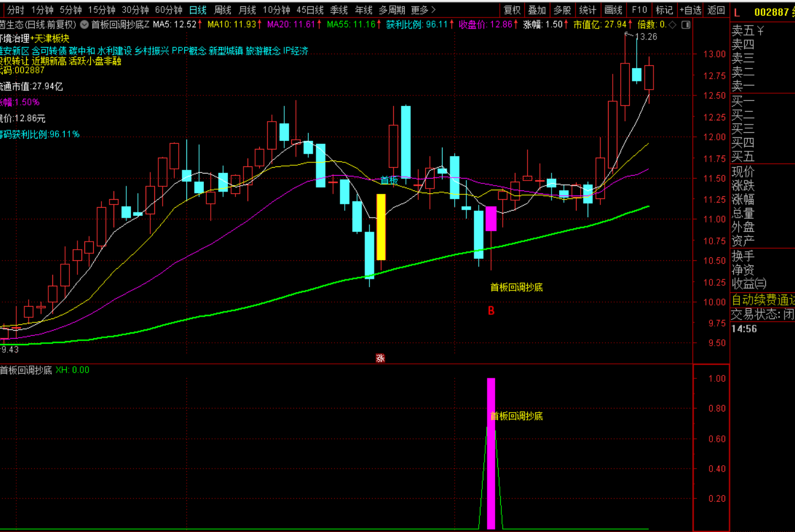Image resolution: width=795 pixels, height=532 pixels.
Task: Click the 首板回调抄底 sub-chart title
Action: point(26,370)
